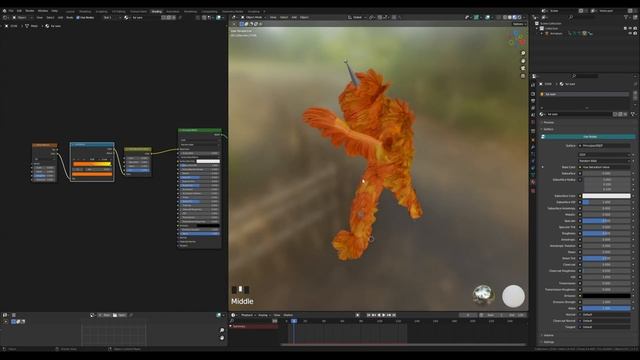Toggle viewport gizmos visibility
This screenshot has width=640, height=360.
[476, 18]
